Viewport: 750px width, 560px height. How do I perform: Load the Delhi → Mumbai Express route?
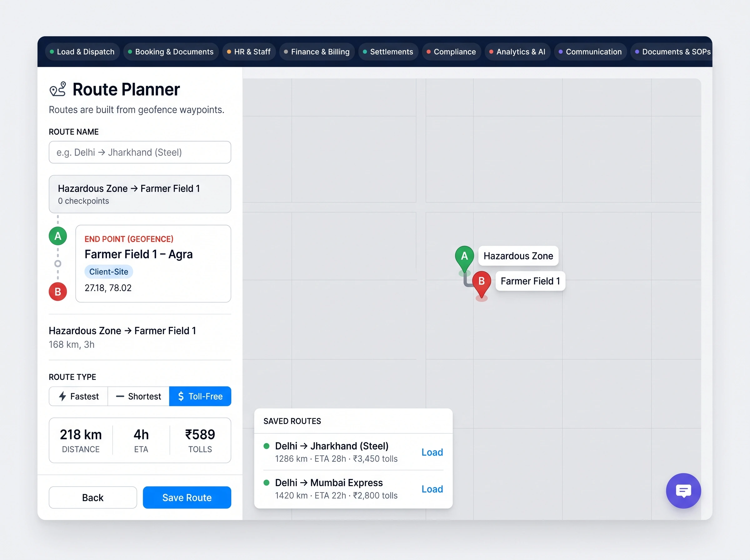click(x=432, y=489)
